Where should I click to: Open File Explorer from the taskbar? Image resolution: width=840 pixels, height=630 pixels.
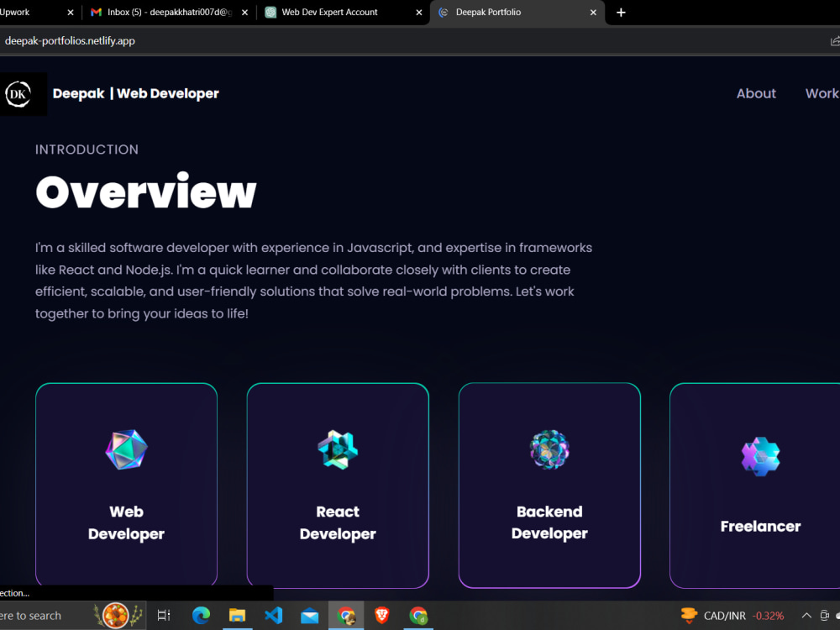pos(237,615)
